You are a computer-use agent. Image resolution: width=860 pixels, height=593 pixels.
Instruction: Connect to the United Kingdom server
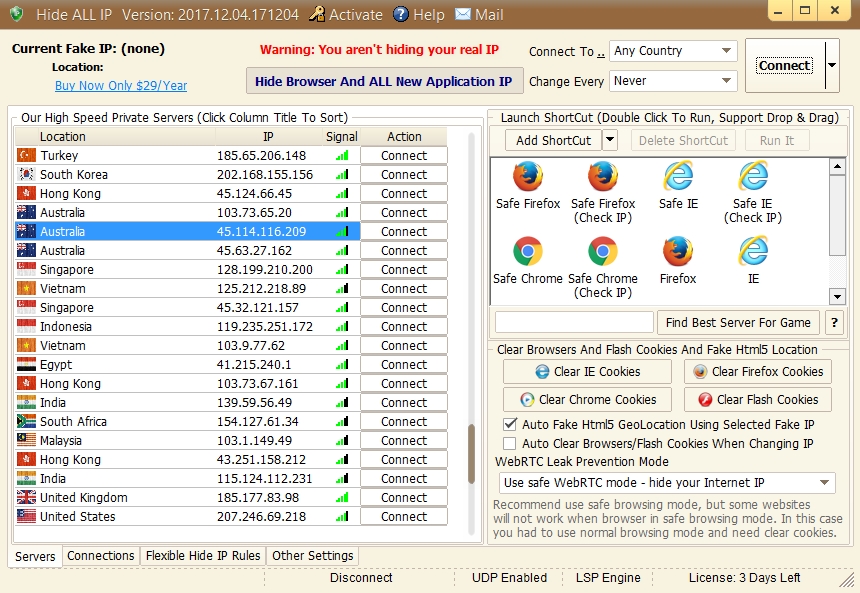[404, 498]
